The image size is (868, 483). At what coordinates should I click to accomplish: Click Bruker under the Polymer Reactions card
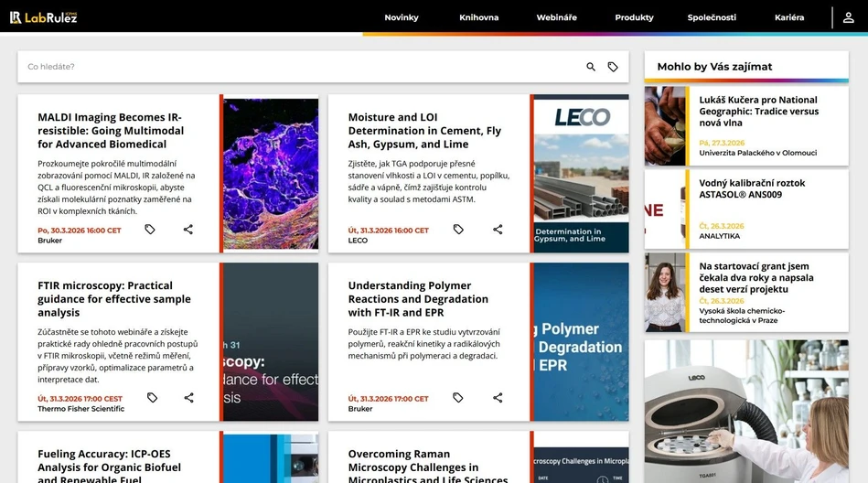tap(360, 409)
